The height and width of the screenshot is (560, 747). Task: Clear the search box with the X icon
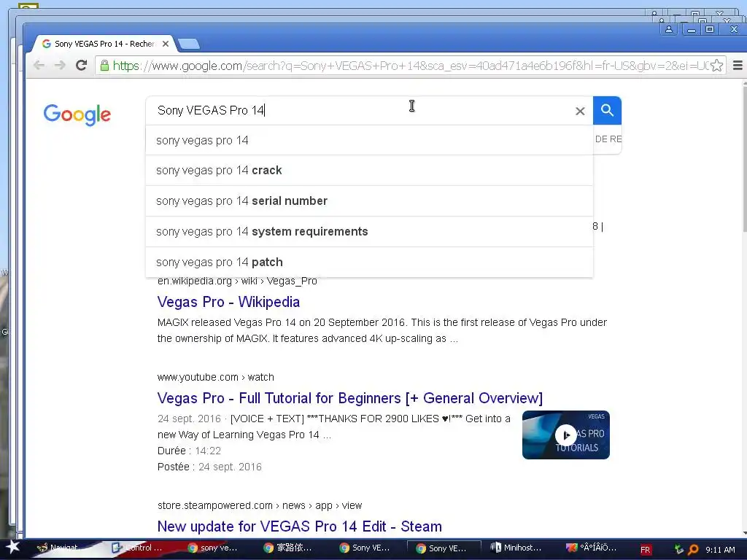580,111
